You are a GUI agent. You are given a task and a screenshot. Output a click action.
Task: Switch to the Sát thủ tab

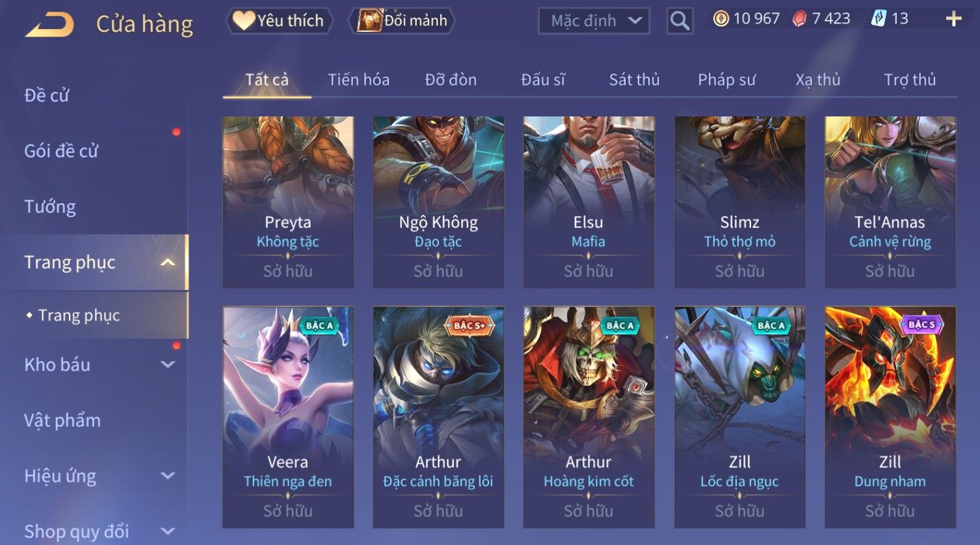(x=634, y=80)
